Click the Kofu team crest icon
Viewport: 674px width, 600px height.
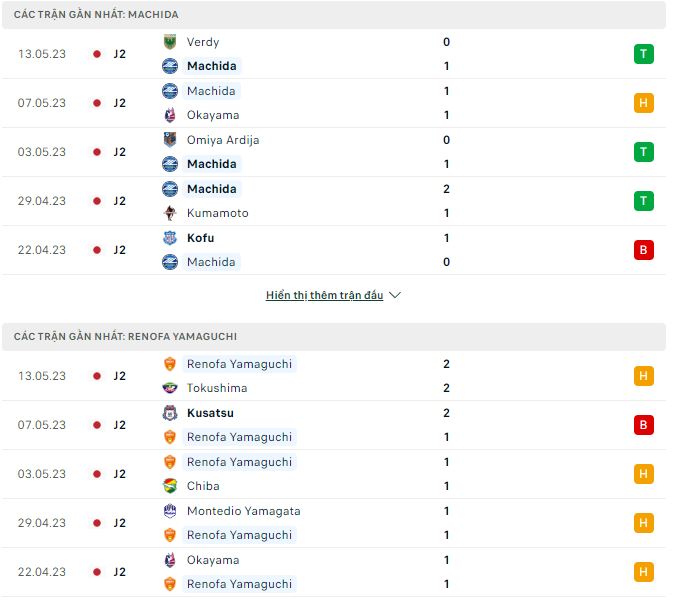pos(170,238)
